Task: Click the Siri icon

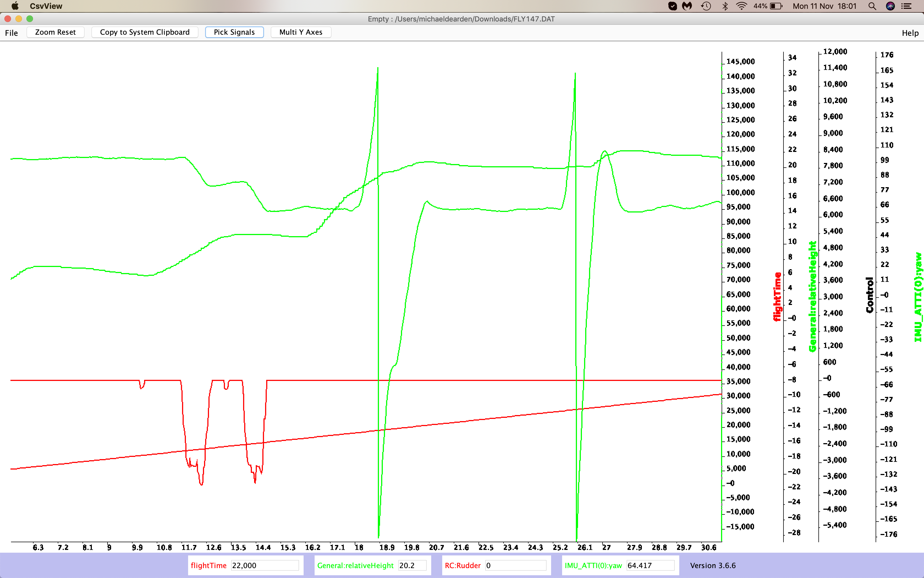Action: (x=890, y=6)
